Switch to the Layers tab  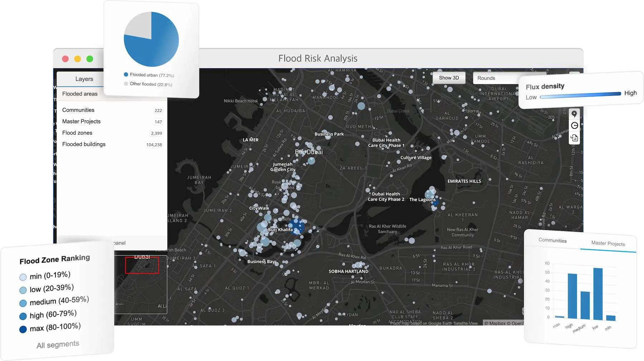pyautogui.click(x=84, y=79)
